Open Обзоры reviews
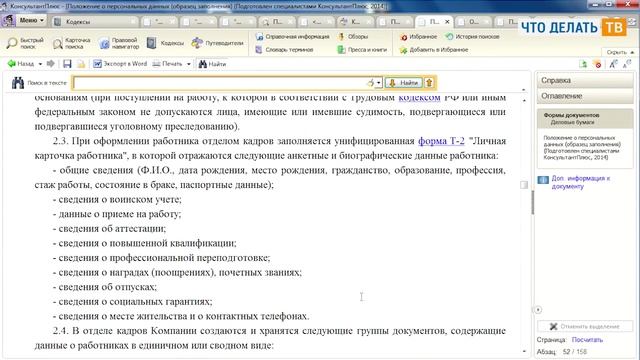The image size is (640, 360). click(x=353, y=37)
